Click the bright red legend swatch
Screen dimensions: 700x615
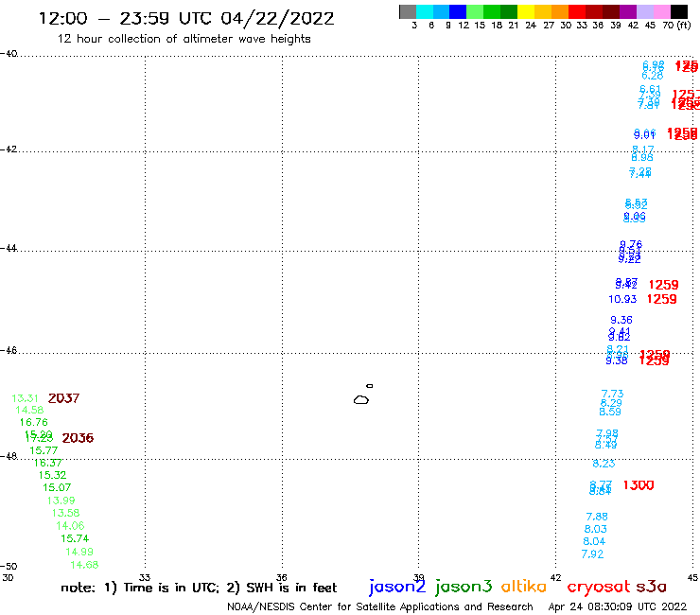(x=577, y=11)
